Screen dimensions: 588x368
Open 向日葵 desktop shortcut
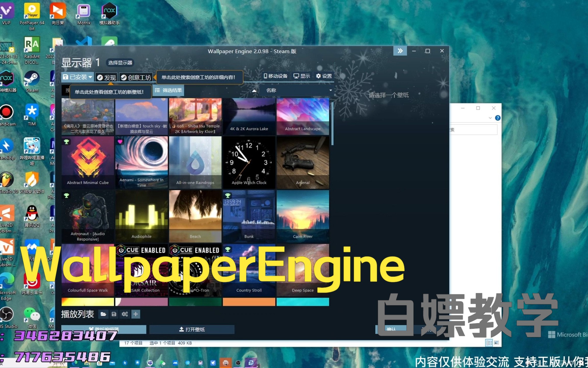(58, 14)
